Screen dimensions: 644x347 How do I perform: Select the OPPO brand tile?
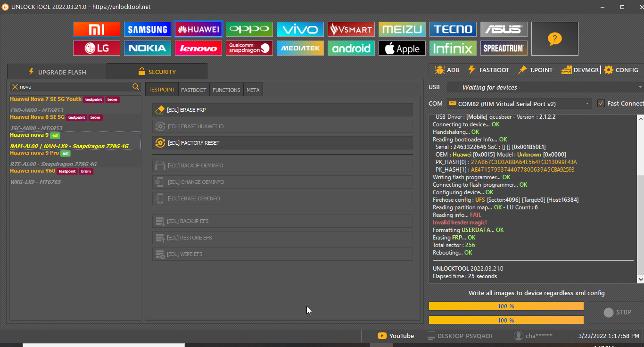pyautogui.click(x=249, y=29)
